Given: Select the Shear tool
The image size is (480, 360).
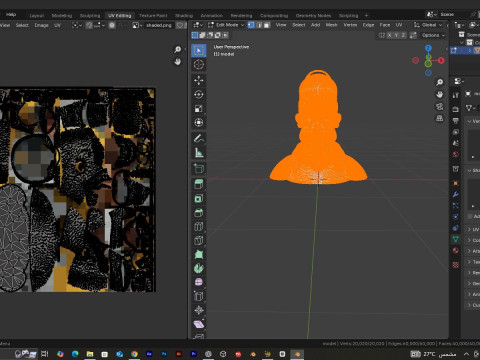Looking at the screenshot, I should [199, 324].
